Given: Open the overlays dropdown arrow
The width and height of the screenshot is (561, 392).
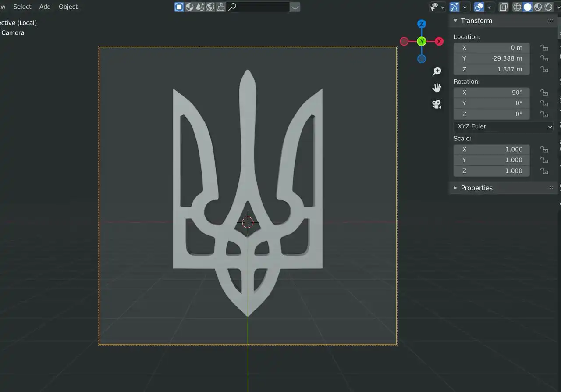Looking at the screenshot, I should (x=489, y=7).
